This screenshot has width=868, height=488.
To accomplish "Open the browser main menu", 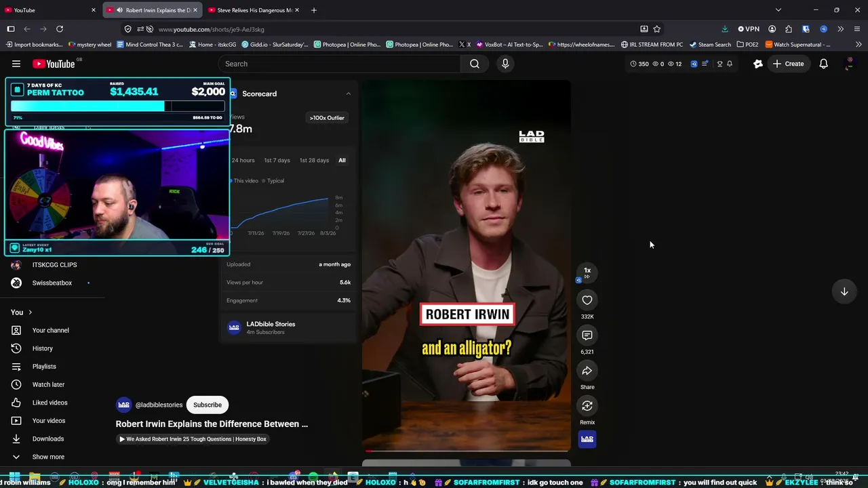I will 857,29.
